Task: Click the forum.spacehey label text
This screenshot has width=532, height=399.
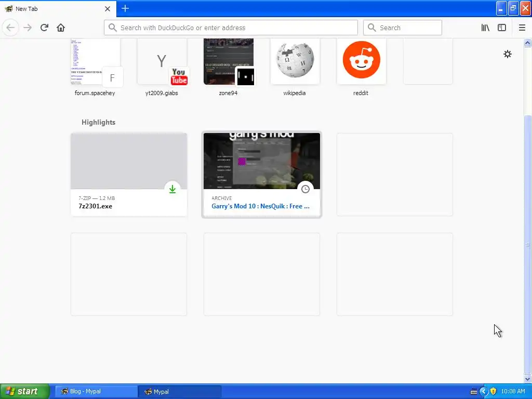Action: click(x=95, y=93)
